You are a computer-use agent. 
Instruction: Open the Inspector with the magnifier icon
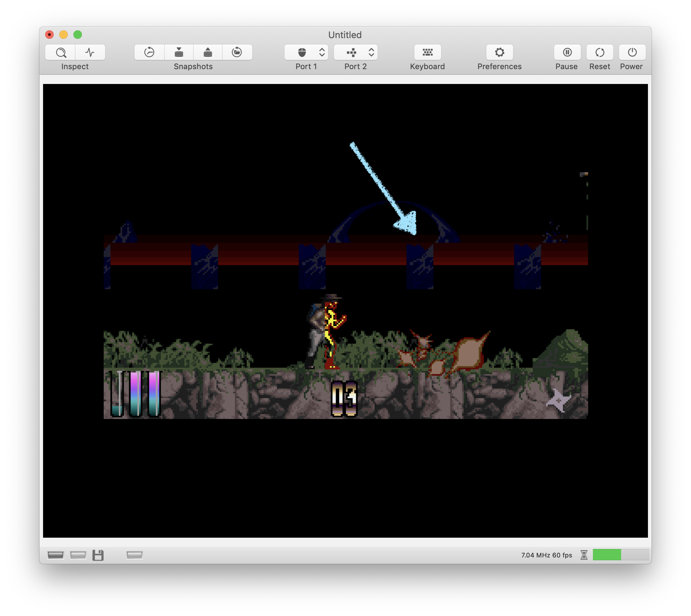coord(60,53)
